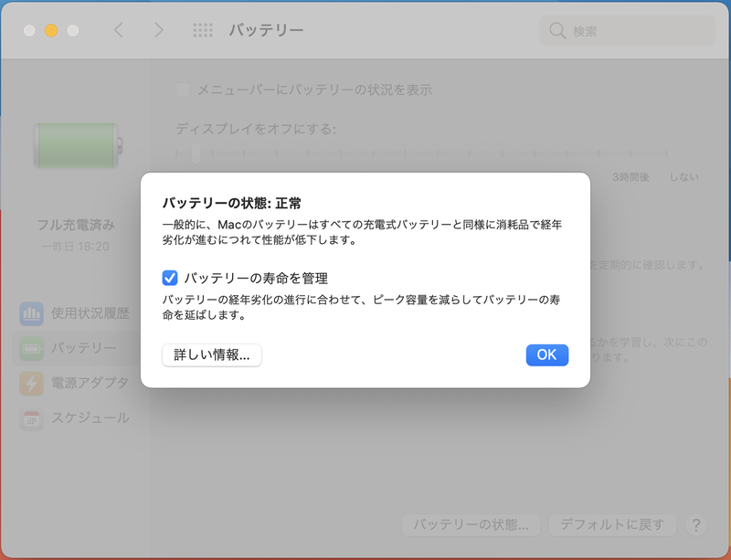
Task: Navigate forward with the right arrow
Action: click(x=159, y=30)
